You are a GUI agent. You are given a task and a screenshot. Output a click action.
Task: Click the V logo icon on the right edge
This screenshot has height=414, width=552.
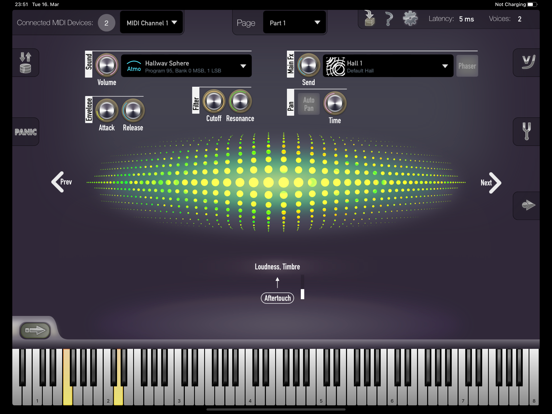pyautogui.click(x=528, y=62)
